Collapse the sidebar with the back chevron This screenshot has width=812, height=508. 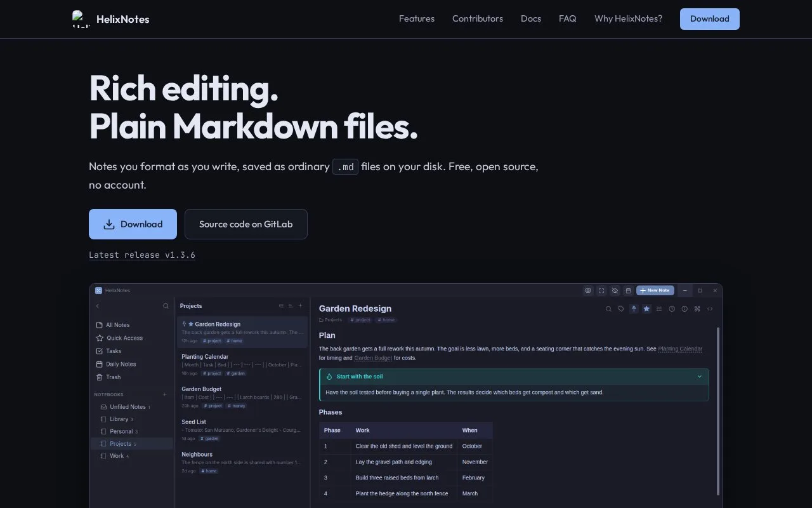tap(97, 306)
